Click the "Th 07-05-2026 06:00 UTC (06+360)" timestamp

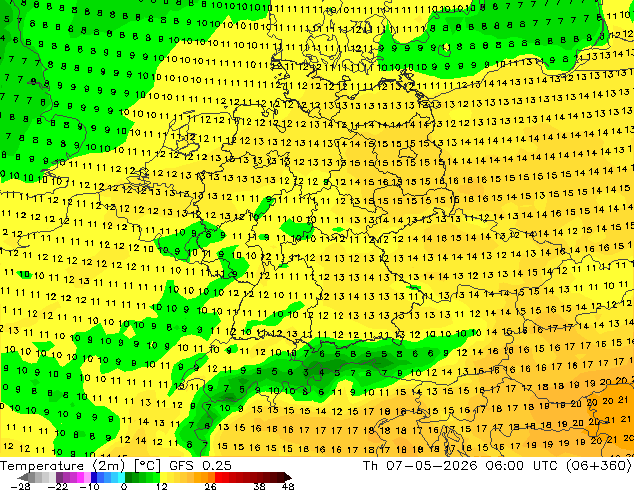(497, 465)
